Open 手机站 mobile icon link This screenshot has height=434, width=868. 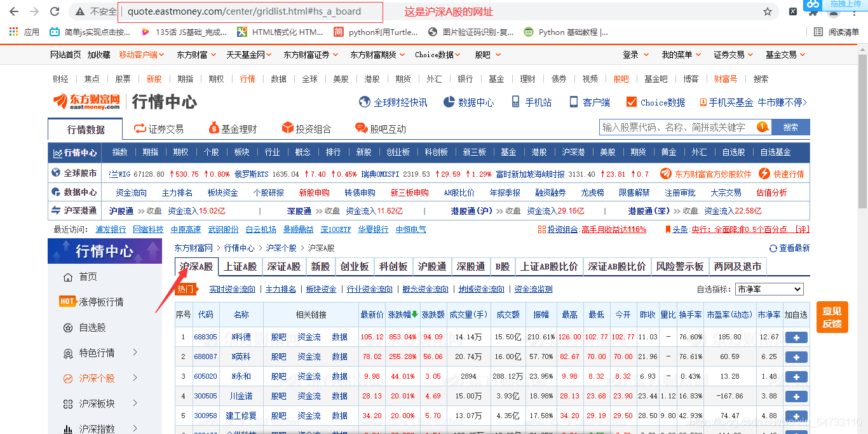pos(532,102)
